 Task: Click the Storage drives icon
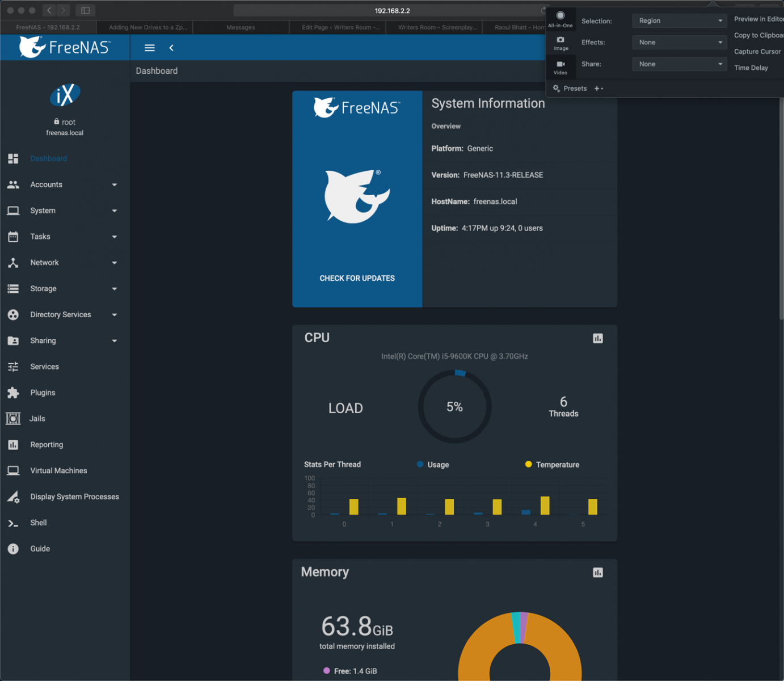pos(13,289)
